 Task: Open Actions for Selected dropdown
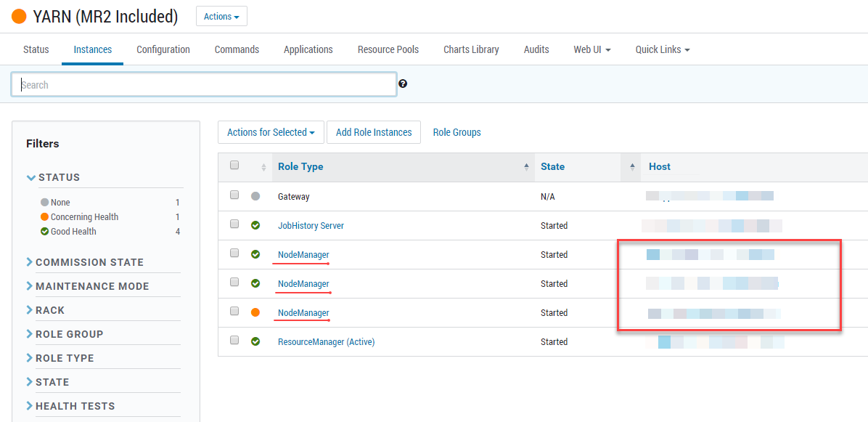tap(270, 132)
